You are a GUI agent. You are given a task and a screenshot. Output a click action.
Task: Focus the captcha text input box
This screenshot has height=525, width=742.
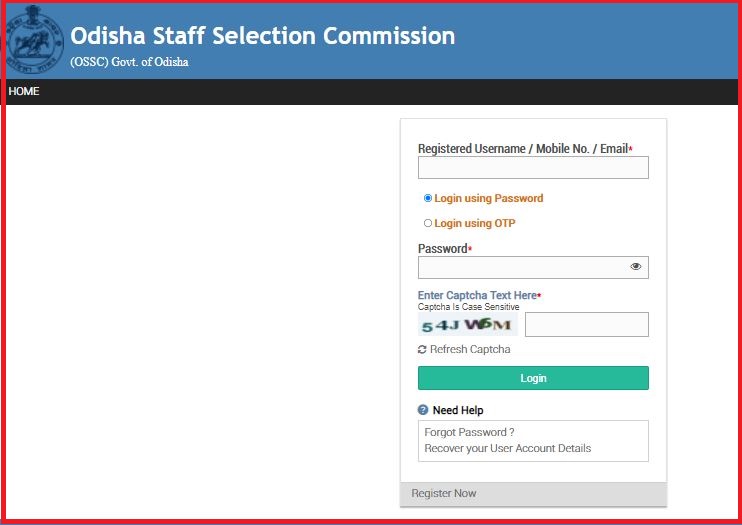(x=587, y=324)
